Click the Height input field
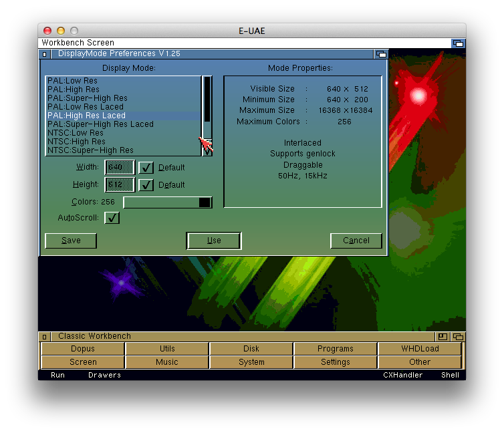 [x=120, y=184]
